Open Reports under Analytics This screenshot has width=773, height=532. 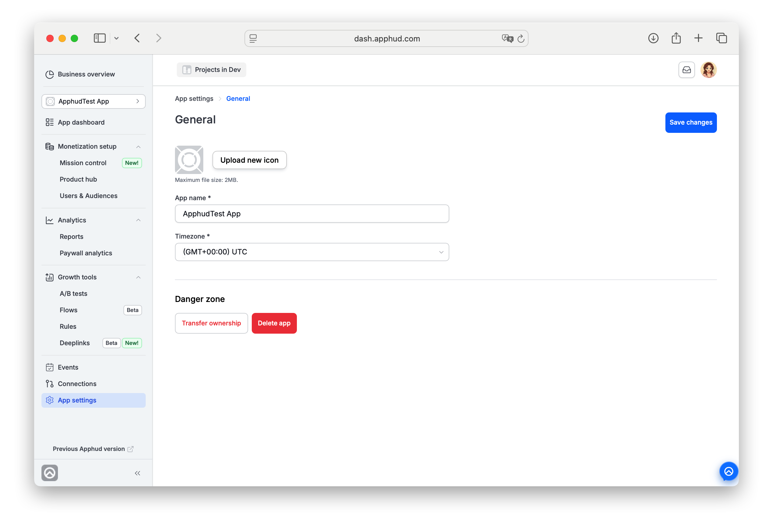[x=71, y=237]
